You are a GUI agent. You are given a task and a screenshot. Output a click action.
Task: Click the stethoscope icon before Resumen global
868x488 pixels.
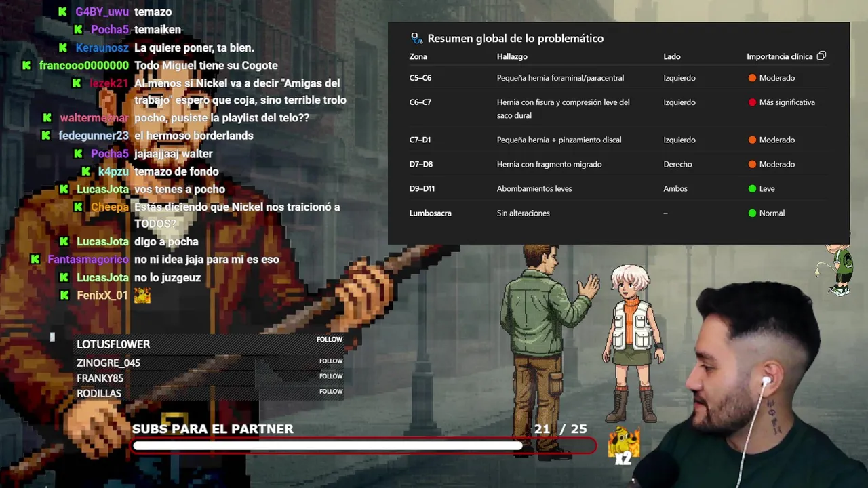click(416, 38)
